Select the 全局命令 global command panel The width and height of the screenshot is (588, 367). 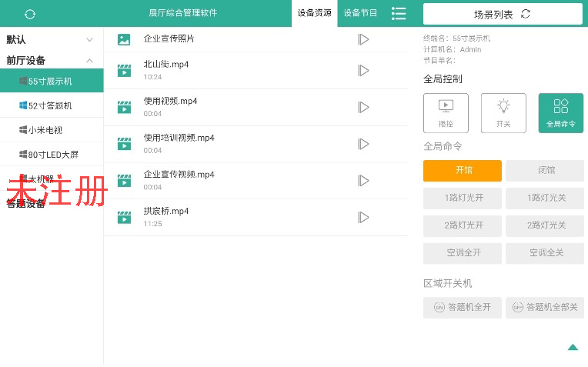coord(560,113)
